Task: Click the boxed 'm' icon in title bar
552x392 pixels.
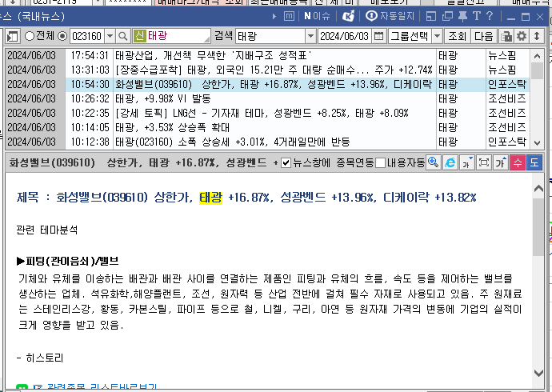Action: pyautogui.click(x=289, y=16)
